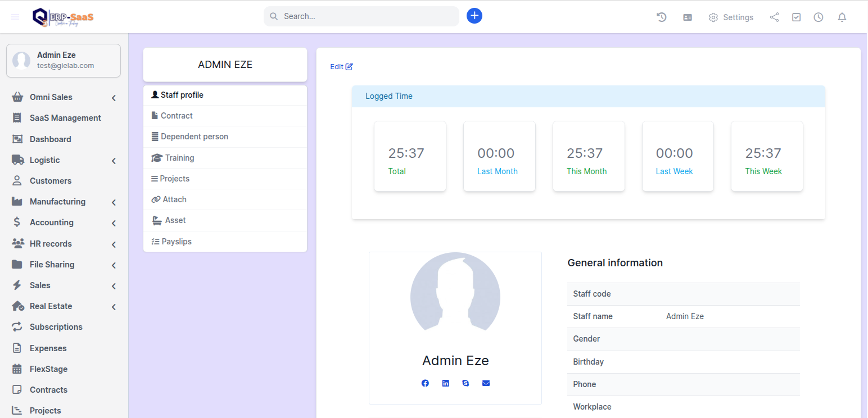Toggle the hamburger sidebar menu
The image size is (868, 418).
[x=15, y=17]
